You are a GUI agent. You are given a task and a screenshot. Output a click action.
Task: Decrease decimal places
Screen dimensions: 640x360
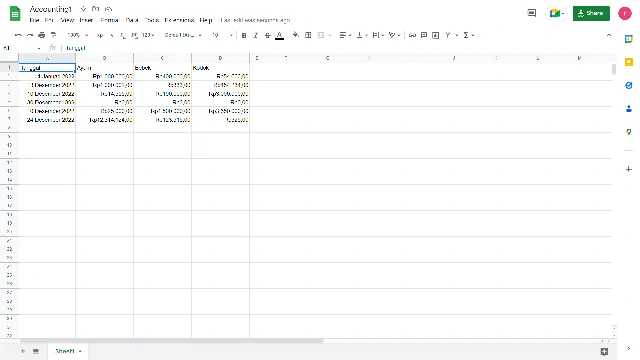point(122,35)
